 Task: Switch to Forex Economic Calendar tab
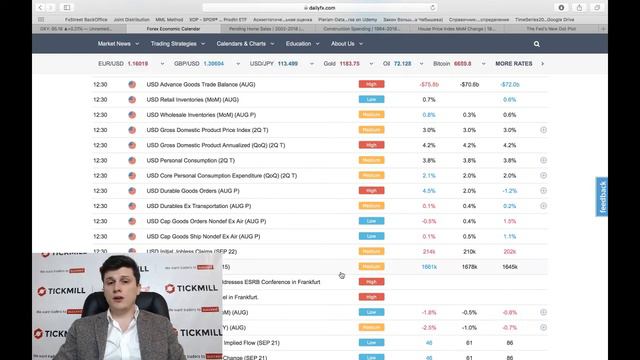tap(173, 29)
